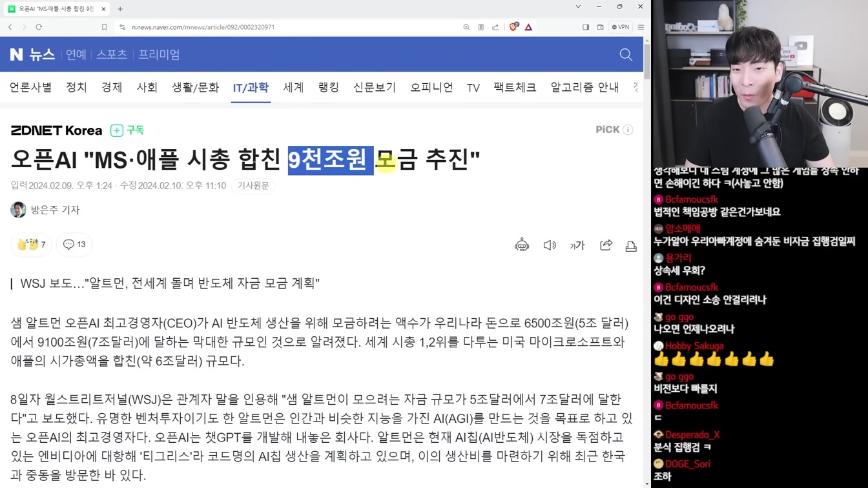Open the 연예 section

(76, 55)
